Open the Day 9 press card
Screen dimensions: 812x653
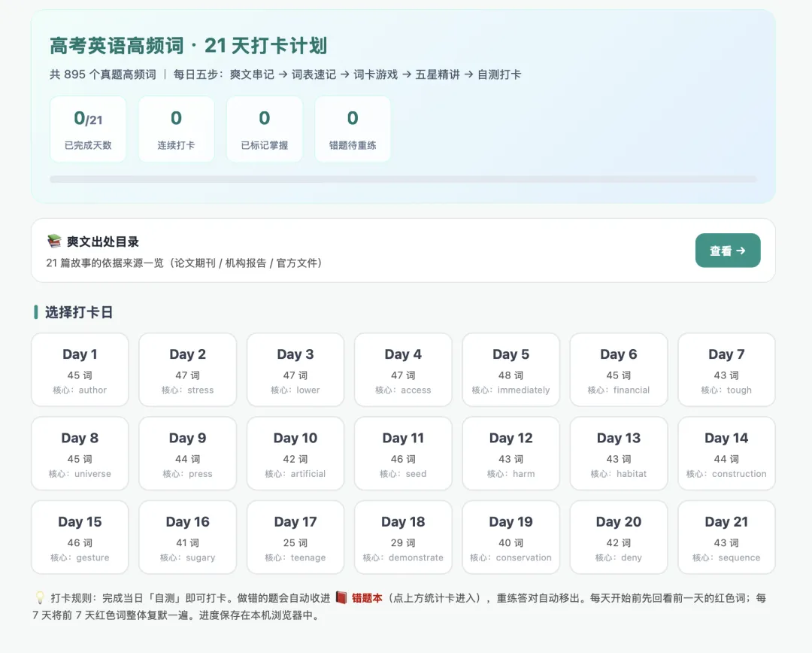pyautogui.click(x=187, y=454)
